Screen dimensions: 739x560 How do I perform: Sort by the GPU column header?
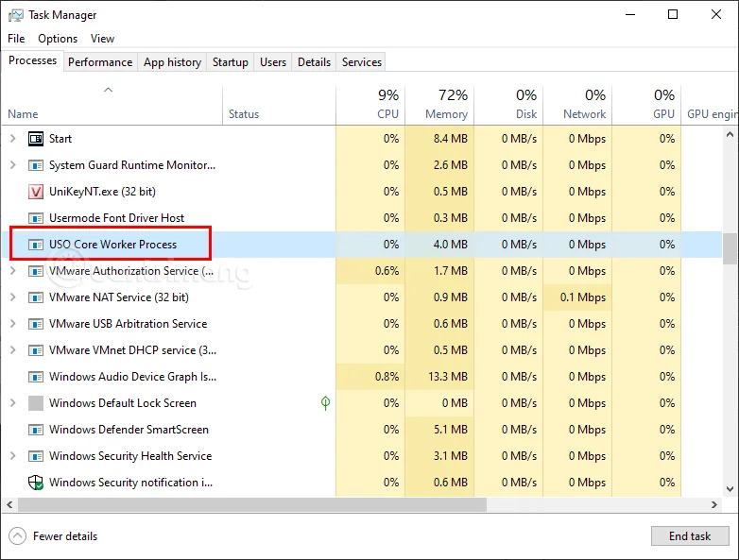tap(646, 106)
